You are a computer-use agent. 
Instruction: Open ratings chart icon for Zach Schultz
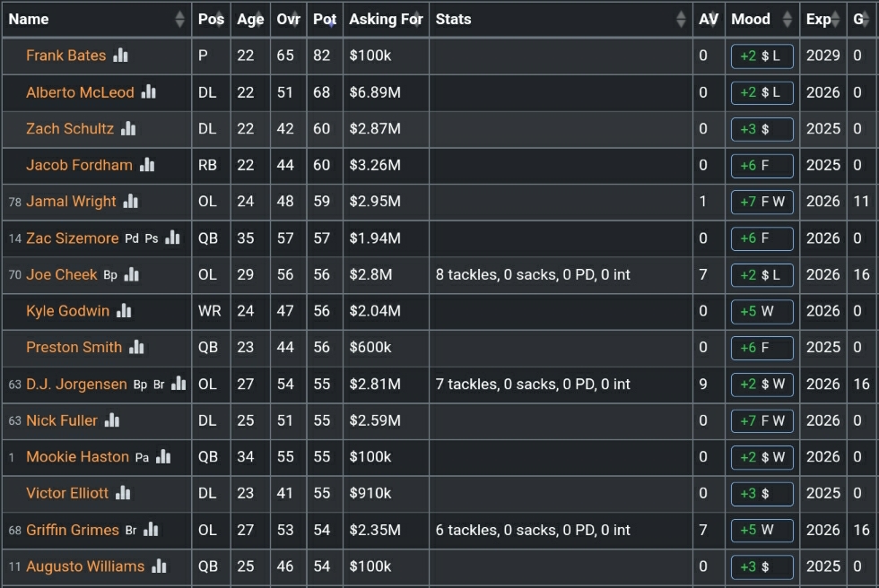[128, 129]
